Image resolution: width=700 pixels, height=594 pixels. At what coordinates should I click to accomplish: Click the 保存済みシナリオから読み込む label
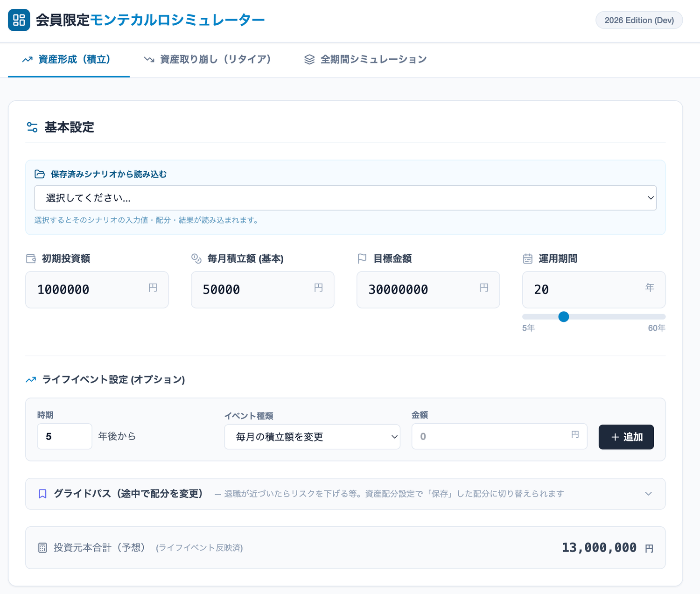click(x=109, y=174)
